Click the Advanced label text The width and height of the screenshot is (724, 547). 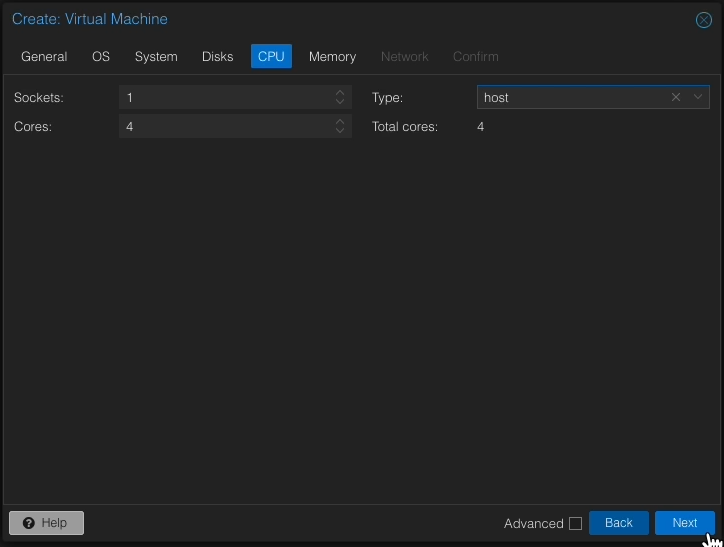tap(533, 523)
